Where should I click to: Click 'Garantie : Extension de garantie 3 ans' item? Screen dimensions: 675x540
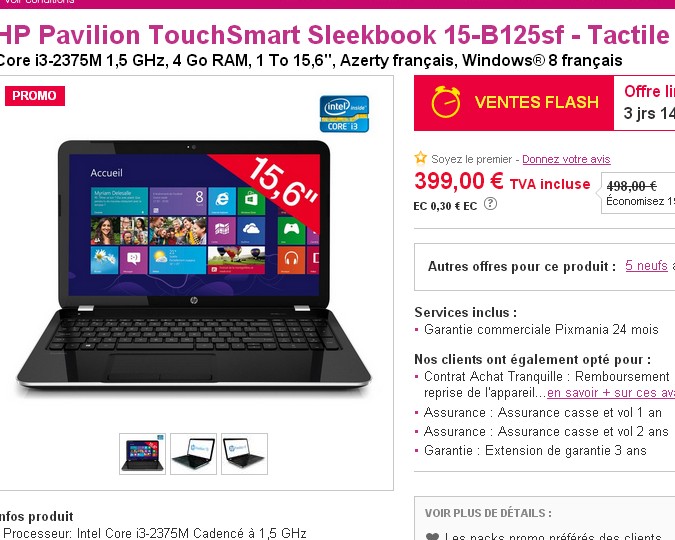click(535, 450)
